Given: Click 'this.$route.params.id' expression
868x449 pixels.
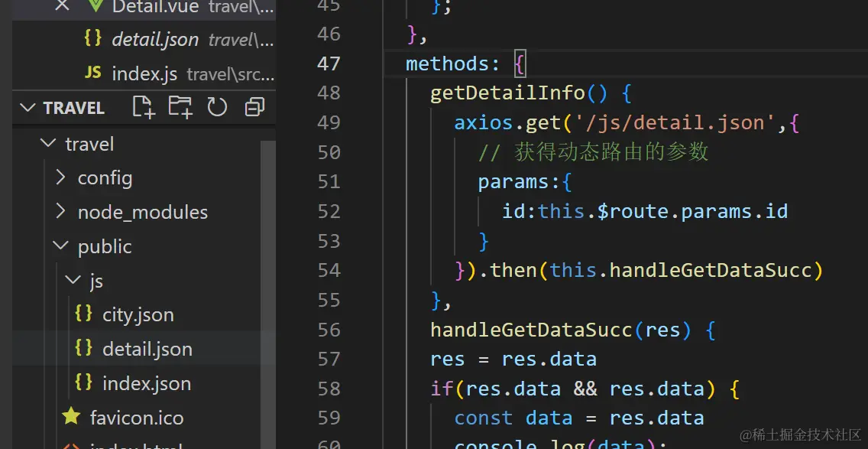Looking at the screenshot, I should pyautogui.click(x=662, y=211).
